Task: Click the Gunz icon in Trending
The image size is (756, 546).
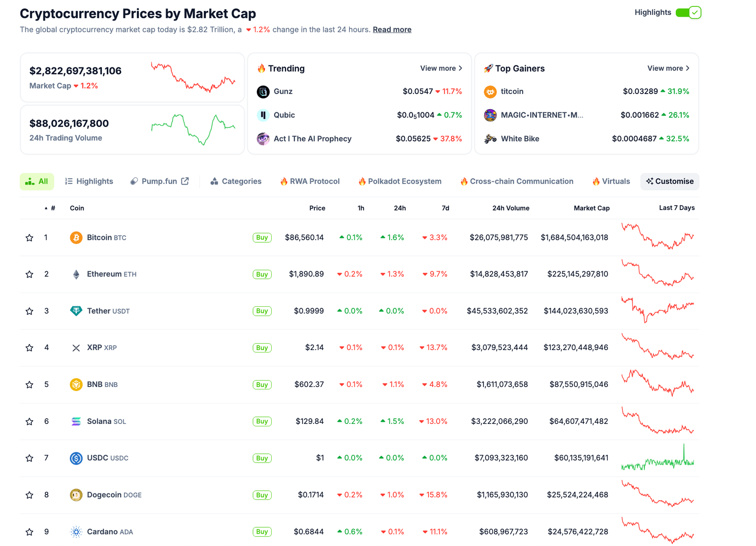Action: (x=263, y=92)
